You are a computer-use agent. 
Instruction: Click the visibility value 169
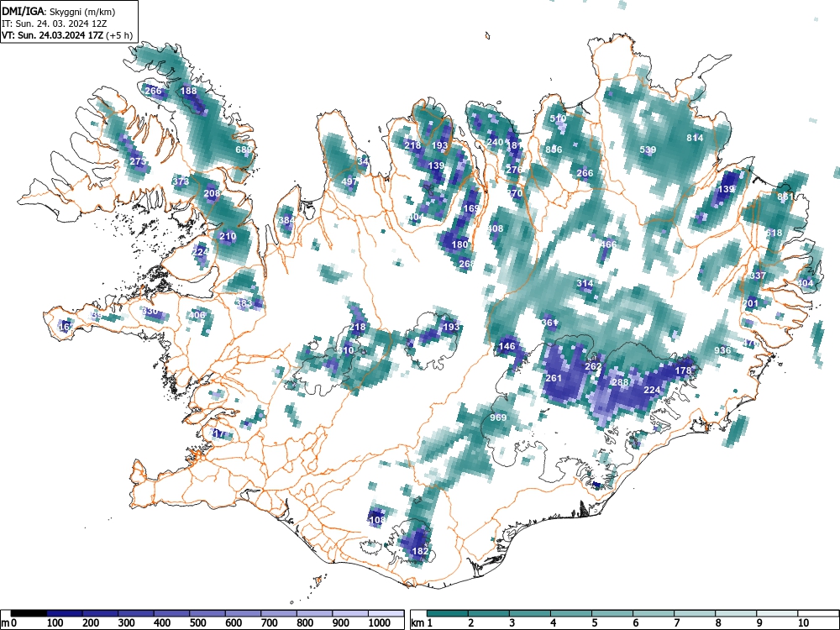(x=471, y=208)
